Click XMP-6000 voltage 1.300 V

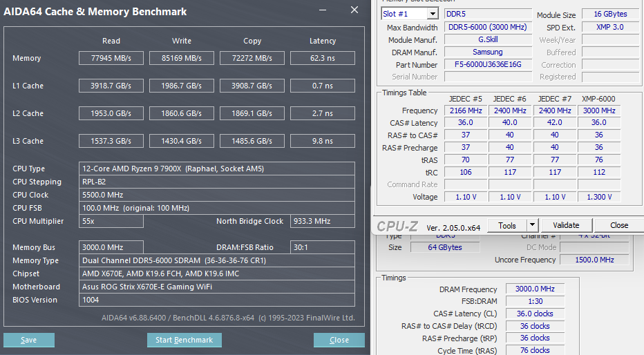point(599,197)
